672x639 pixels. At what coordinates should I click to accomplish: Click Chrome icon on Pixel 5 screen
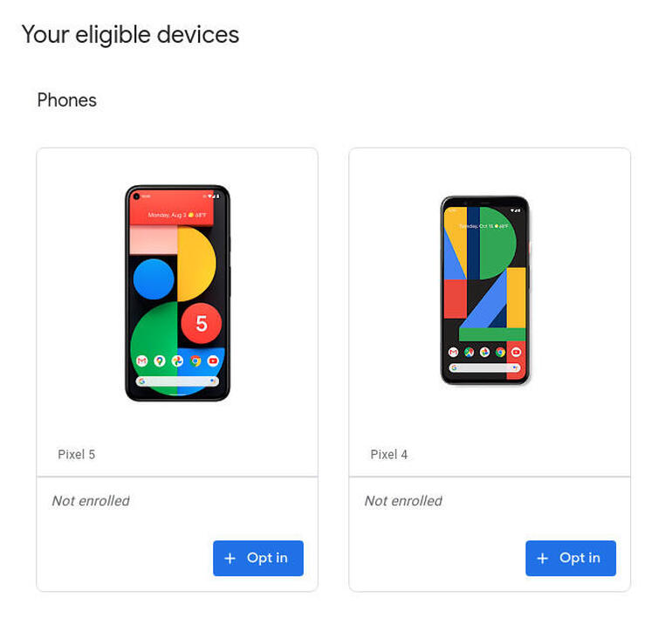click(195, 361)
